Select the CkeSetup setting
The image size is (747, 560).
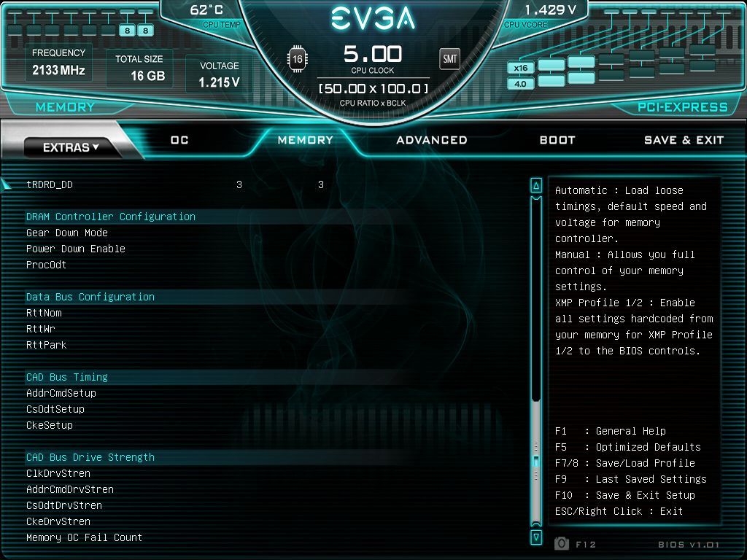pos(50,425)
